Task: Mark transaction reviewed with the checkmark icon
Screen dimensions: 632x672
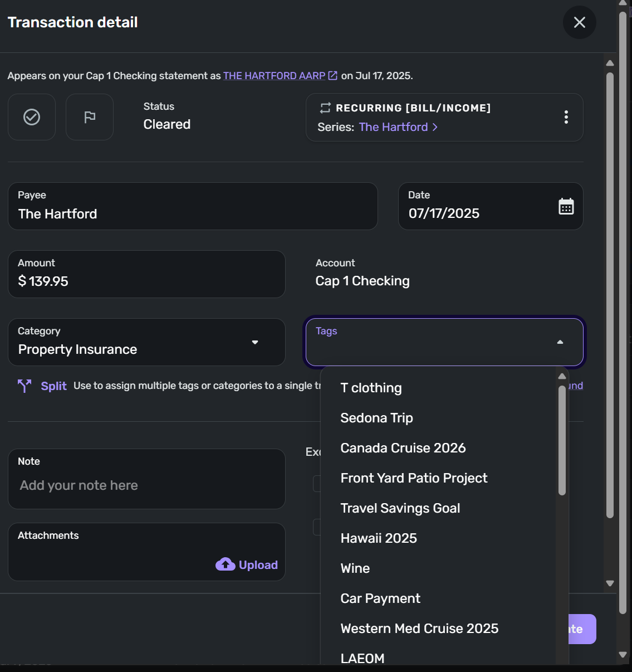Action: [32, 117]
